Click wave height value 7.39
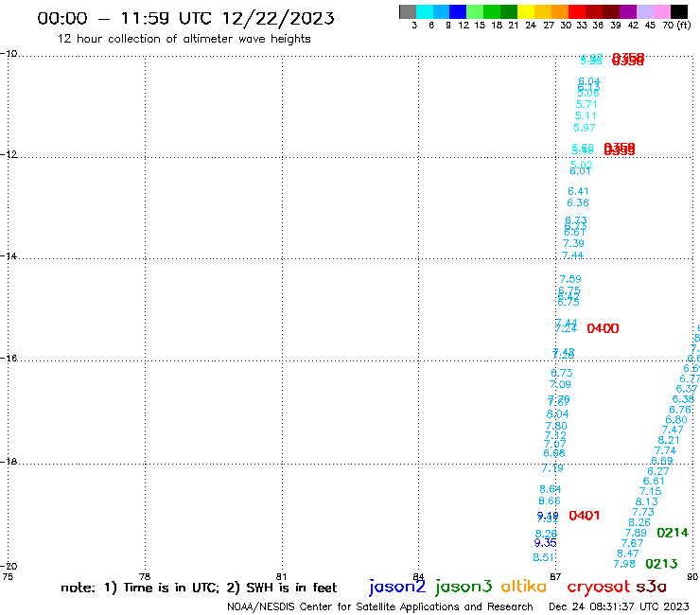This screenshot has height=615, width=700. [573, 243]
